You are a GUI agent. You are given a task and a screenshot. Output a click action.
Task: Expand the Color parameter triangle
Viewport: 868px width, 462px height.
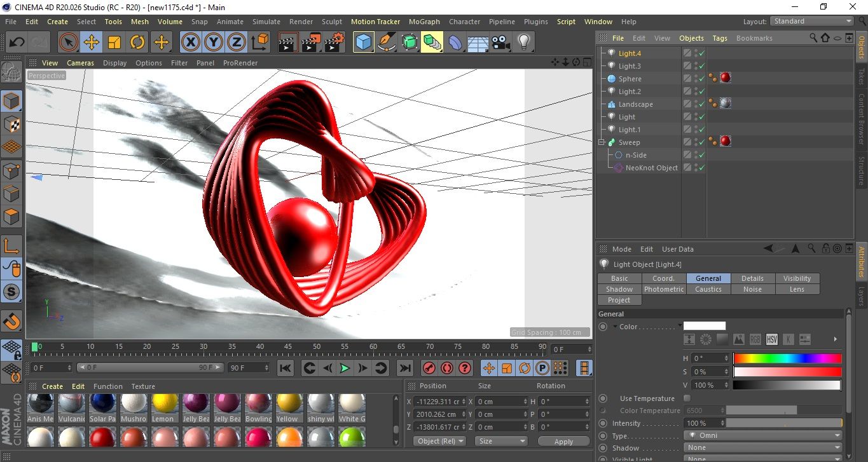(x=615, y=327)
